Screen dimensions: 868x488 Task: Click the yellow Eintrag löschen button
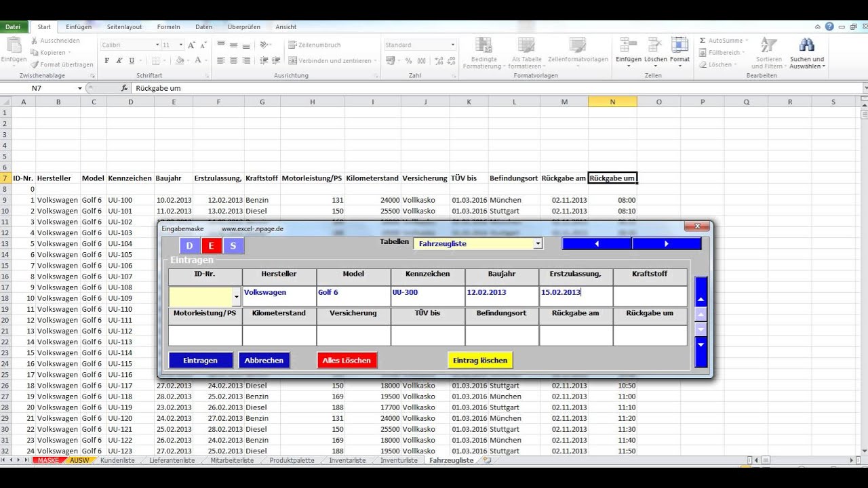pos(480,360)
